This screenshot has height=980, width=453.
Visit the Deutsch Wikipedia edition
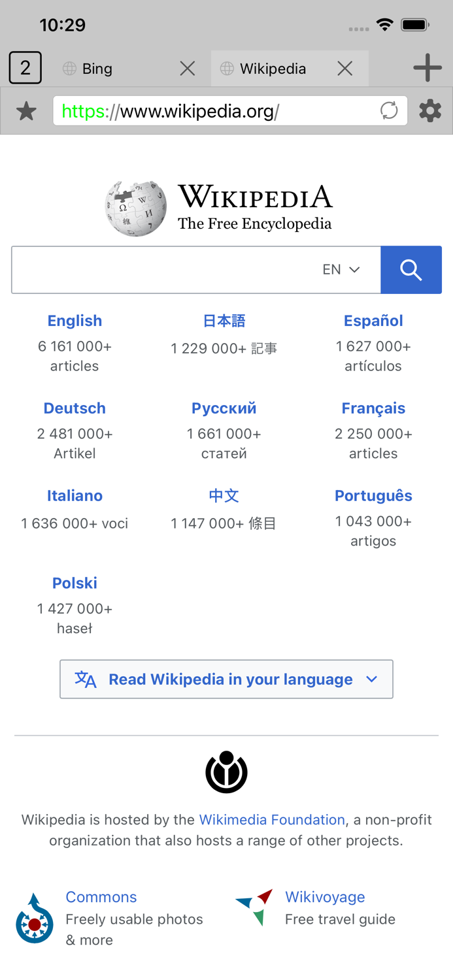coord(75,408)
